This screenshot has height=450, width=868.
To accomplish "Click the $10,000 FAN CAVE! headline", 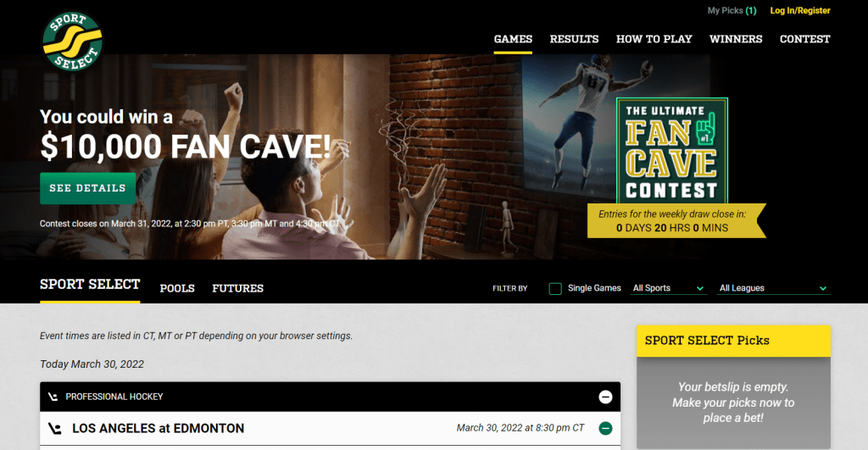I will click(x=186, y=147).
